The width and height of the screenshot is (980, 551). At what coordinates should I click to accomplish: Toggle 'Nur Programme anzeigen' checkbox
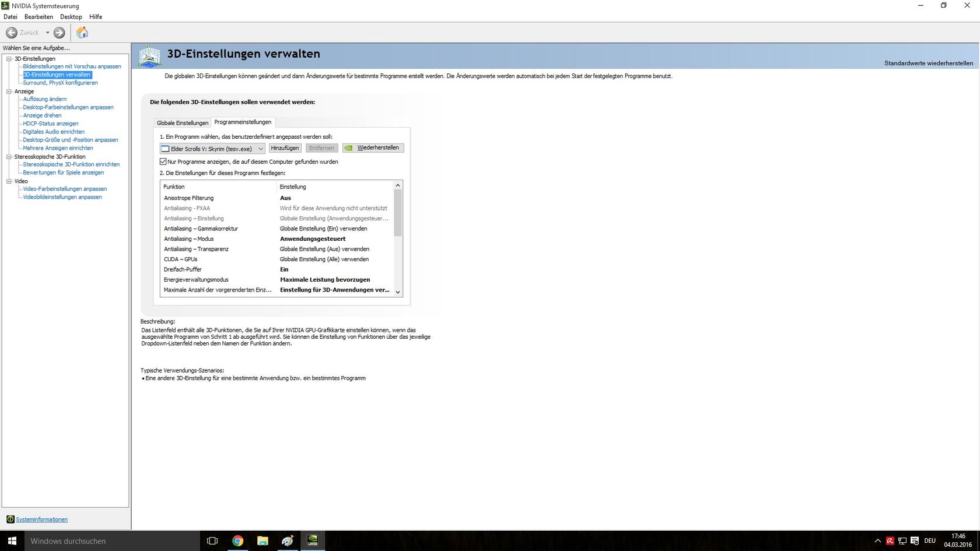[163, 162]
